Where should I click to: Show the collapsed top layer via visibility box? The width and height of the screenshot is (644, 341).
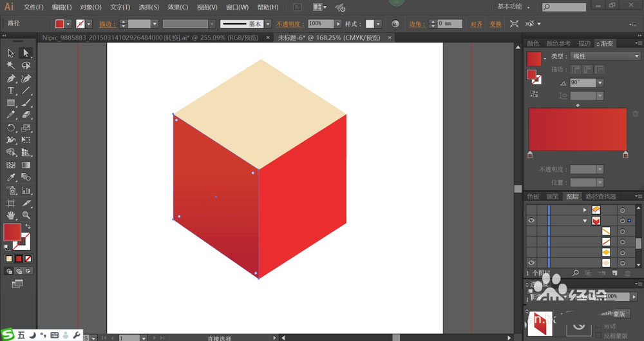tap(531, 210)
